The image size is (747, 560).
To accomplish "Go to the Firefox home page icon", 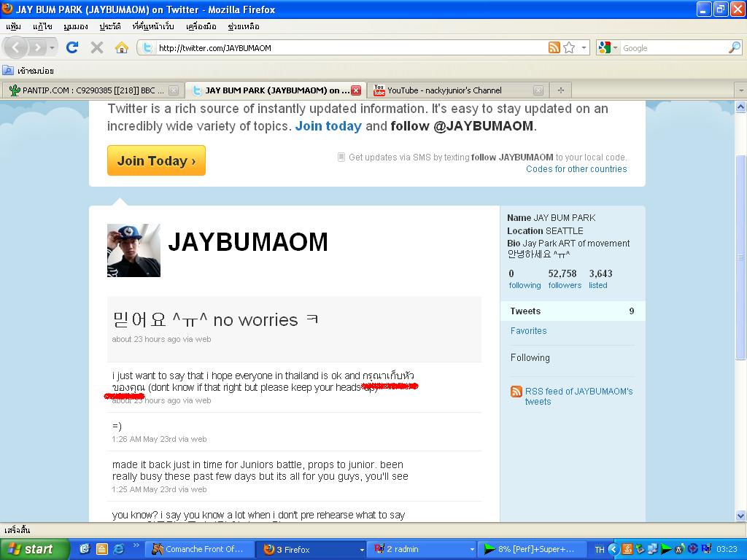I will (x=122, y=47).
